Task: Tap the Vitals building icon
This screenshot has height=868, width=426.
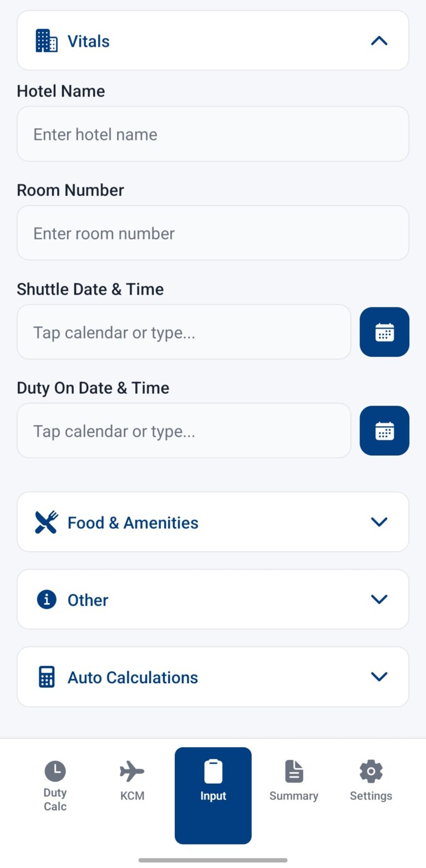Action: (x=47, y=41)
